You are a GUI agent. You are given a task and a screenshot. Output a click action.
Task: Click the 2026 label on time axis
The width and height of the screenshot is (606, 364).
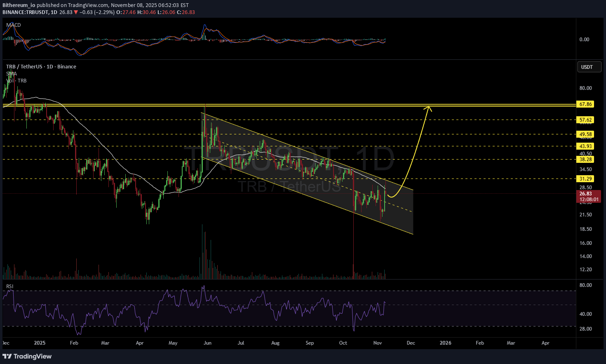tap(445, 343)
